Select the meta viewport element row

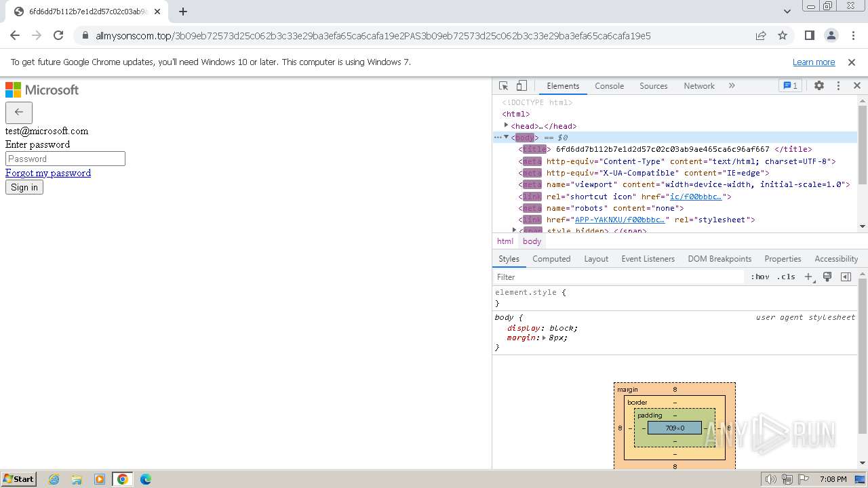pyautogui.click(x=675, y=184)
